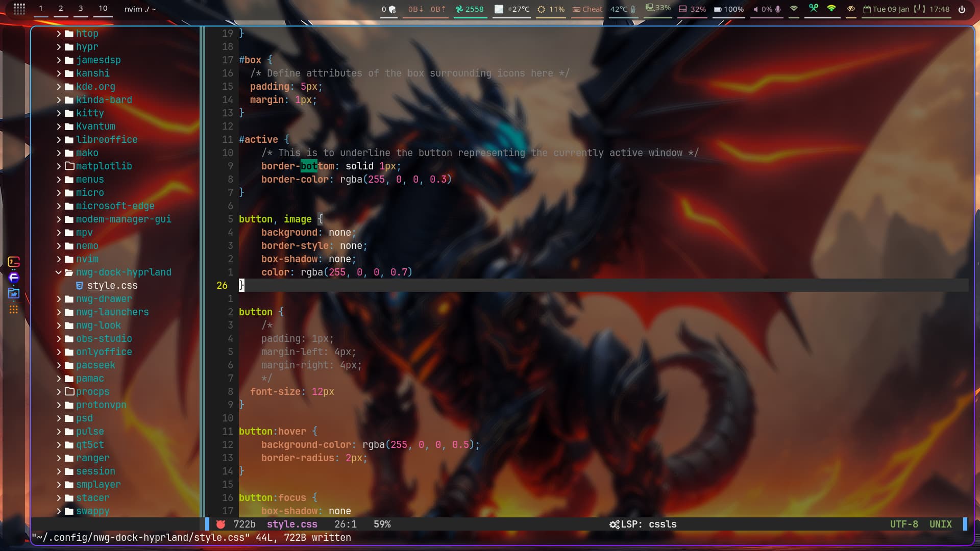The width and height of the screenshot is (980, 551).
Task: Expand the htop folder chevron
Action: coord(59,34)
